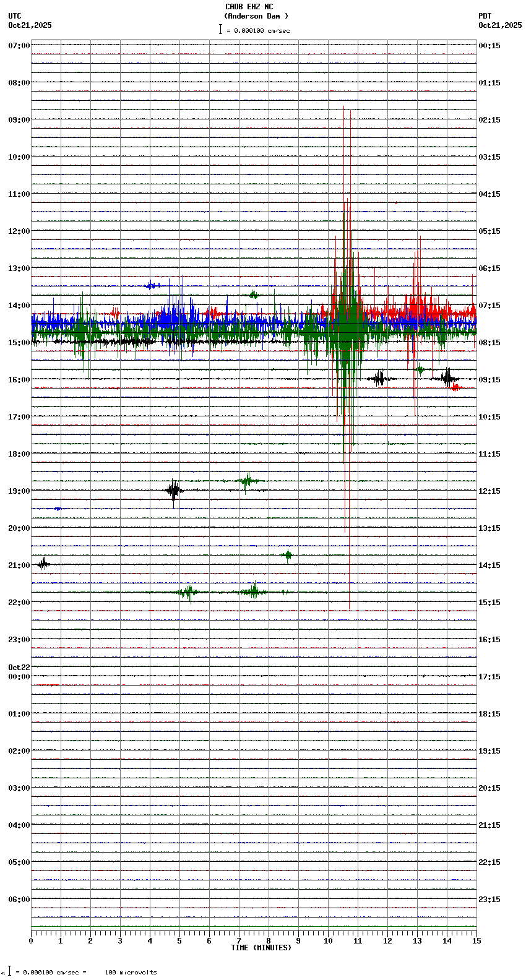Click the '10:00' UTC time label
The image size is (526, 980).
point(19,157)
